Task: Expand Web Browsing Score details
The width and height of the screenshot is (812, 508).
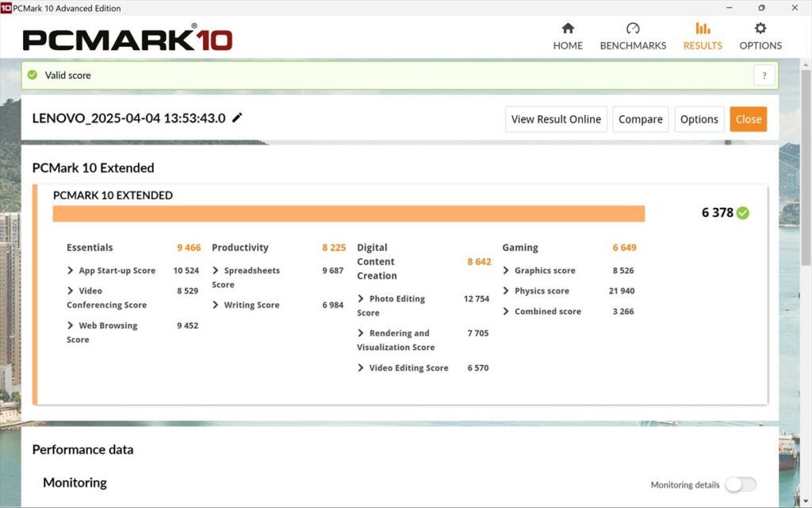Action: [70, 325]
